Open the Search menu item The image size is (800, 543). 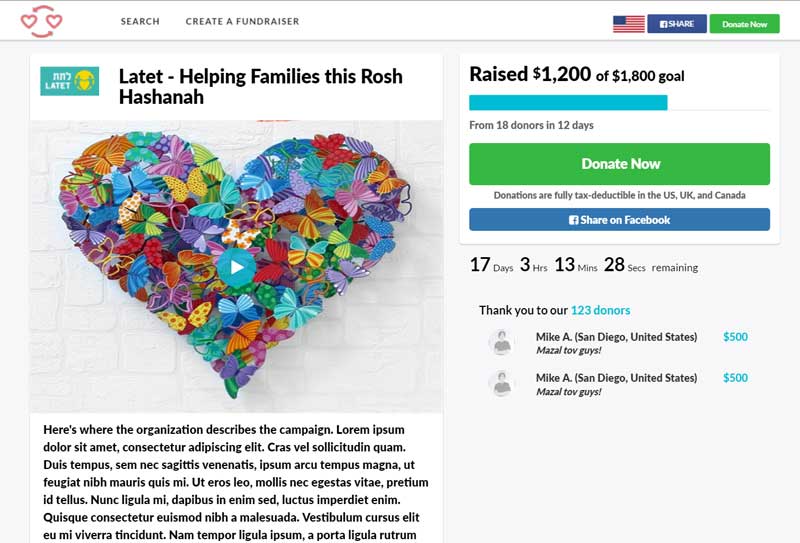(140, 21)
